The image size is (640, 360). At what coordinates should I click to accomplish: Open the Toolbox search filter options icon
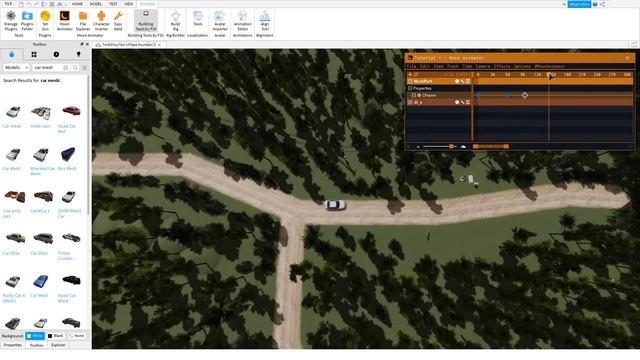pos(84,67)
